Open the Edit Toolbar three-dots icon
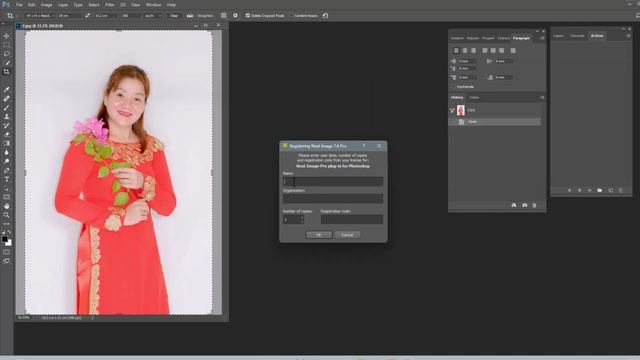Screen dimensions: 640x360 click(x=7, y=224)
